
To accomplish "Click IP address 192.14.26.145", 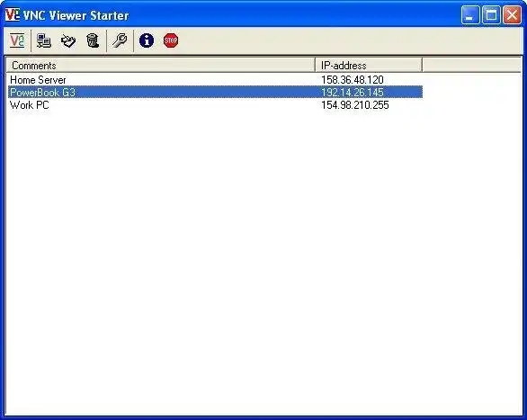I will tap(353, 93).
